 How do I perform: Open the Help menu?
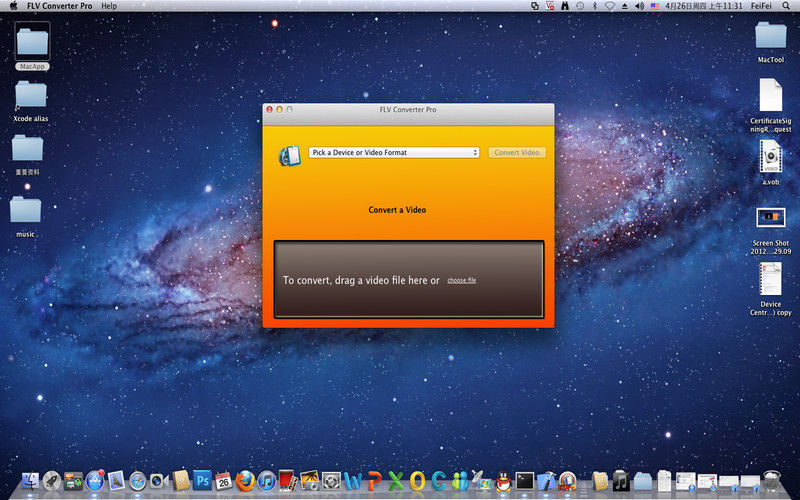coord(109,6)
